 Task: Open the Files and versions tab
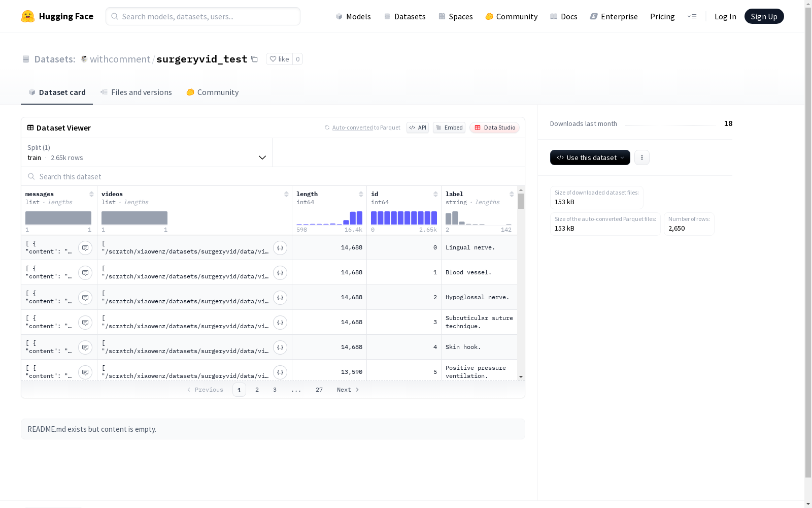[136, 92]
